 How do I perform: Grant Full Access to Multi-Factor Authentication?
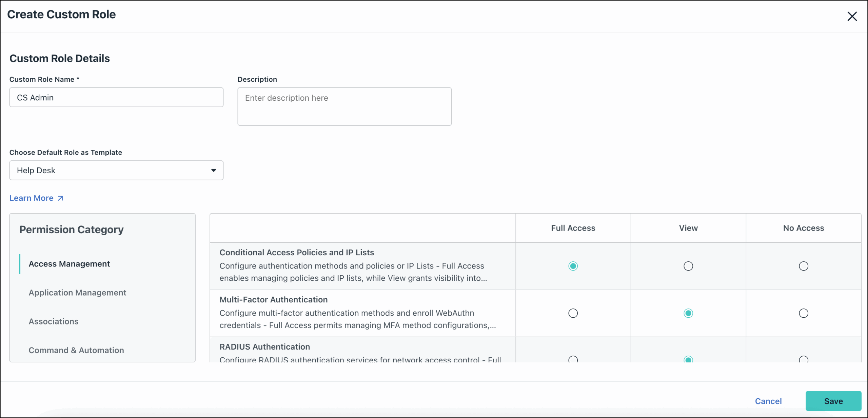573,313
